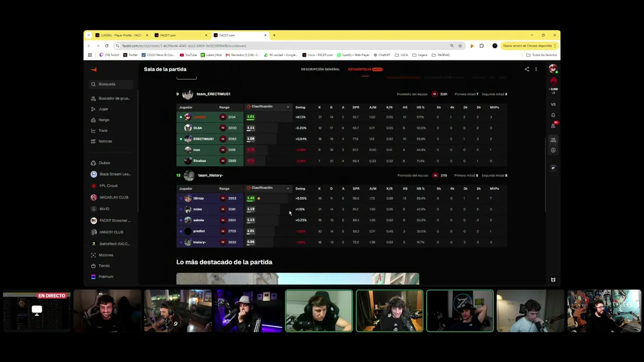Open player sakola profile row
This screenshot has width=644, height=362.
(x=198, y=220)
